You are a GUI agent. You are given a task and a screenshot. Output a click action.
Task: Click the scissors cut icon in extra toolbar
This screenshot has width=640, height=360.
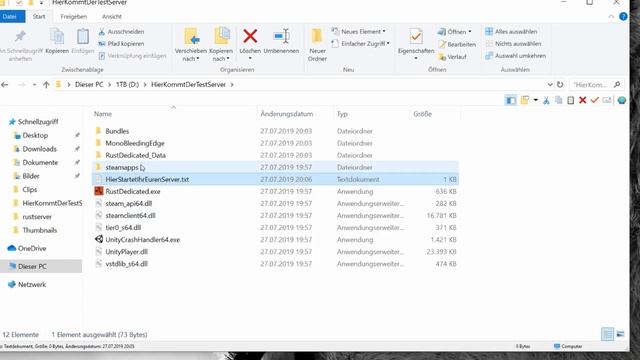(546, 100)
